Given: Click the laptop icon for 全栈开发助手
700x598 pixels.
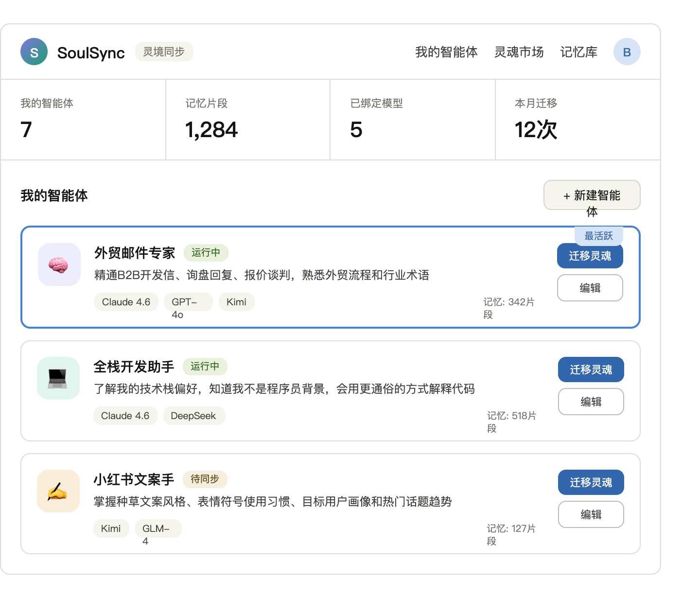Looking at the screenshot, I should (58, 378).
